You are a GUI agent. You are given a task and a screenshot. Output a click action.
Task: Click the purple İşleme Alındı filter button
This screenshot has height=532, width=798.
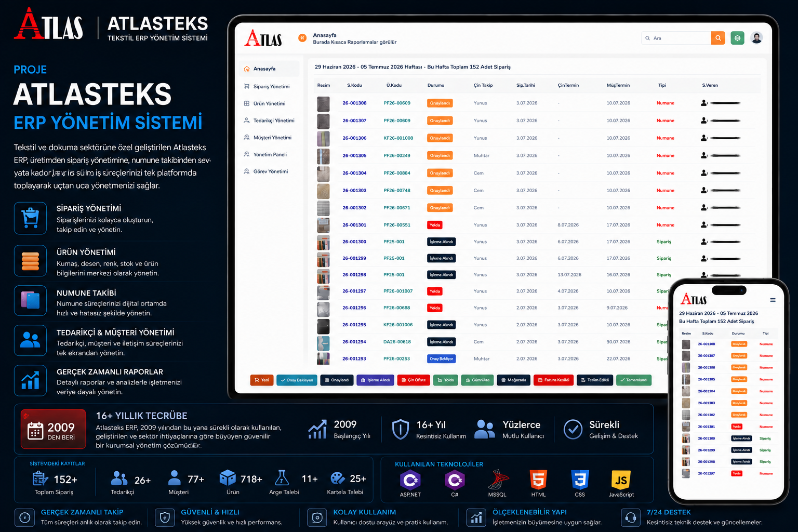pos(375,380)
